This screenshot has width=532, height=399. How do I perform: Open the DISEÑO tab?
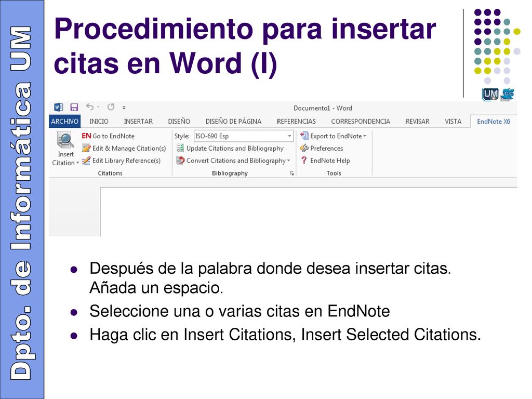(179, 121)
